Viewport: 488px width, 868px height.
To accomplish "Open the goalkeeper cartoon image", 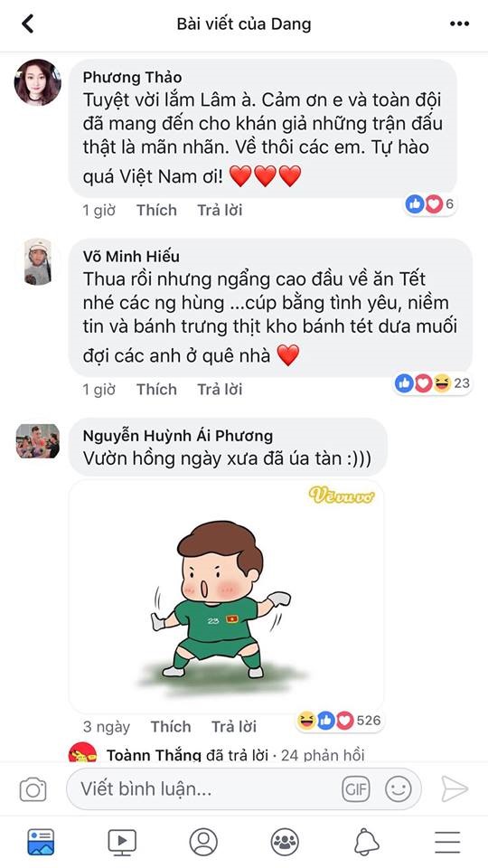I will coord(226,596).
